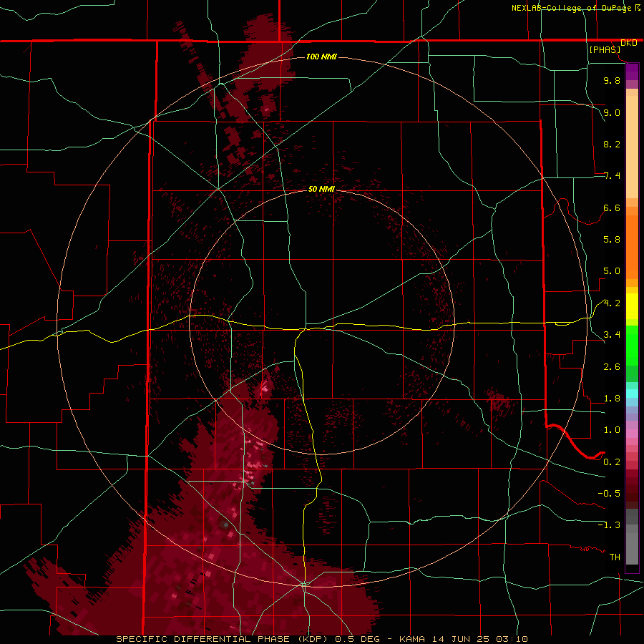Click the 2.6 value on the legend
The height and width of the screenshot is (644, 644).
click(x=612, y=367)
